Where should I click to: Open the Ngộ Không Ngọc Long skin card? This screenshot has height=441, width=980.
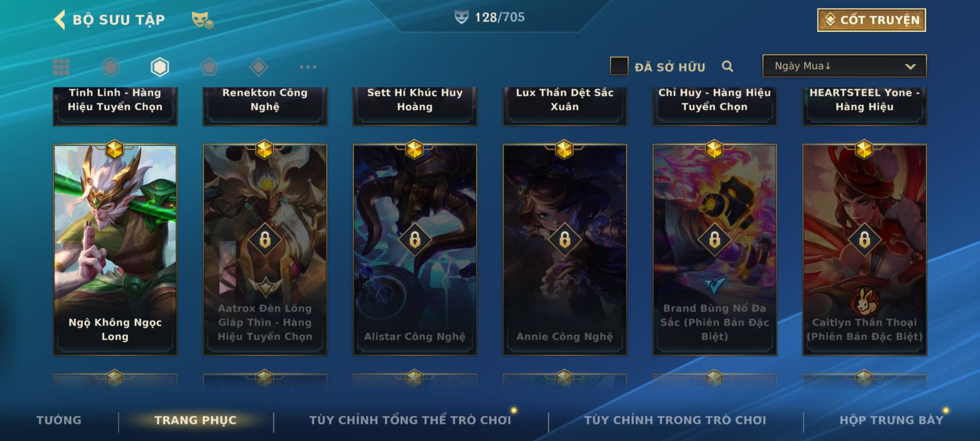coord(115,249)
